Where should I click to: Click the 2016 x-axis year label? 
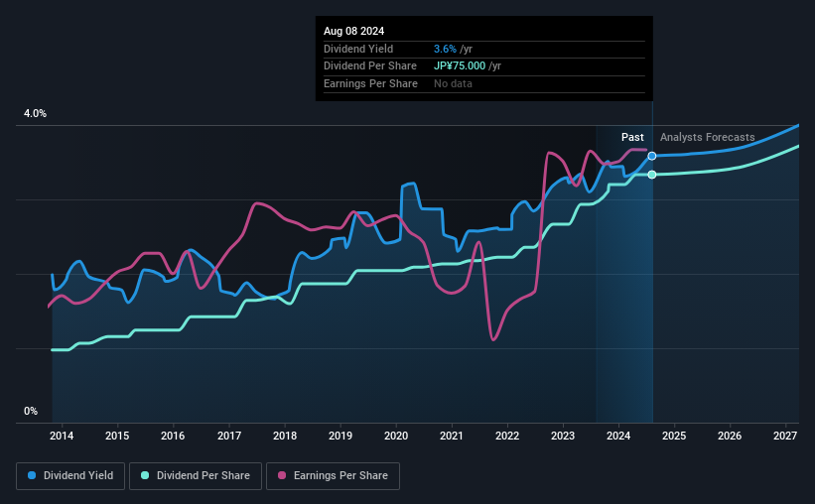point(173,436)
